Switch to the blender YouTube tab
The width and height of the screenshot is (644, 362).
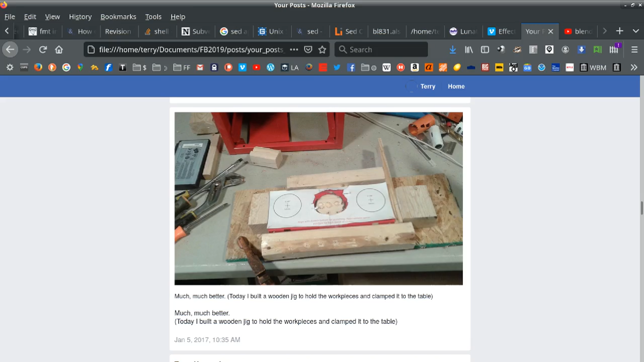[579, 31]
